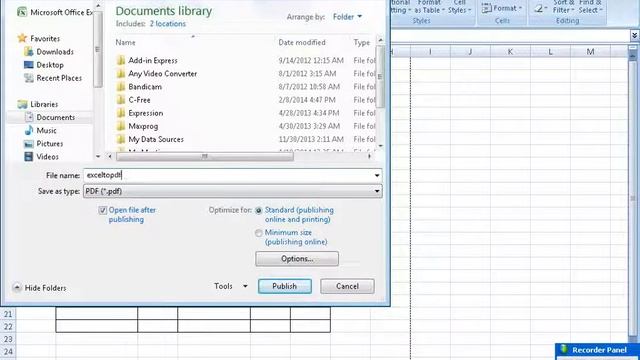Click the Libraries icon

click(x=22, y=104)
